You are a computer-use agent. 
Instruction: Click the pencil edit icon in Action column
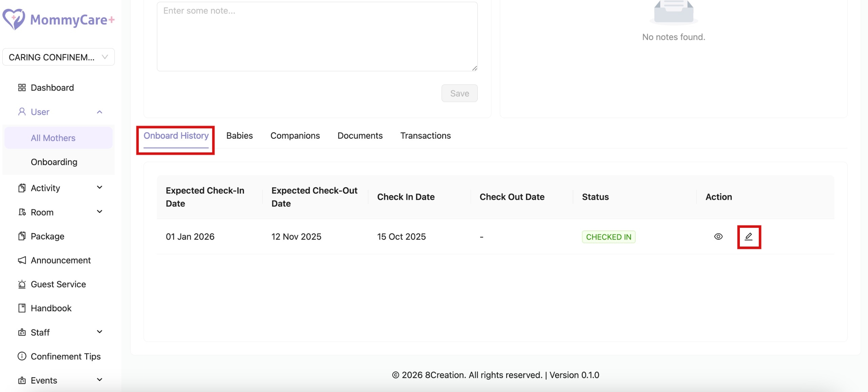click(x=749, y=237)
